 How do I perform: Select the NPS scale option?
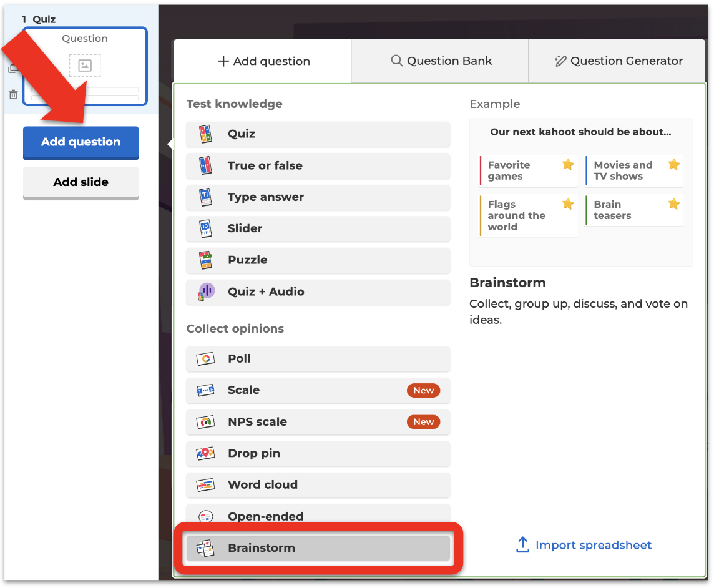tap(318, 422)
